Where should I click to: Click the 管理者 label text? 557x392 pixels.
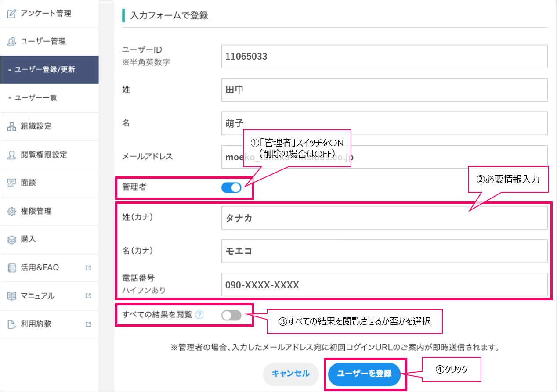pos(134,187)
